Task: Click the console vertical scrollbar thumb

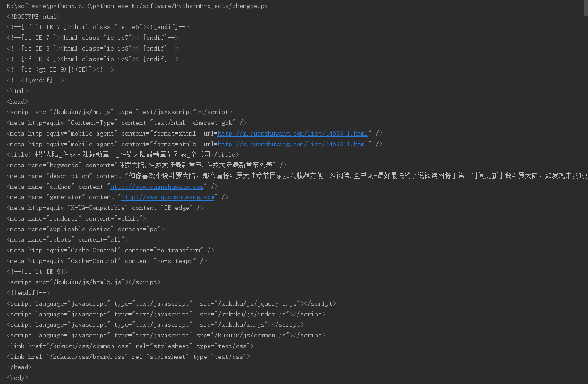Action: pyautogui.click(x=586, y=8)
